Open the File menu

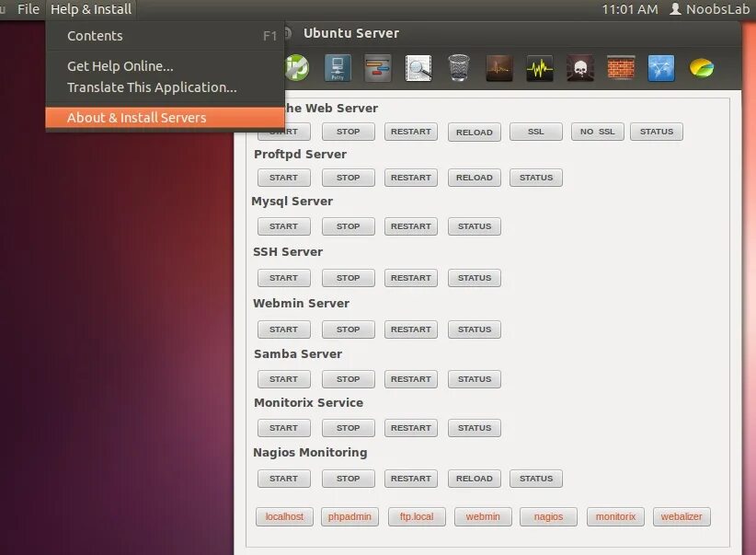29,9
